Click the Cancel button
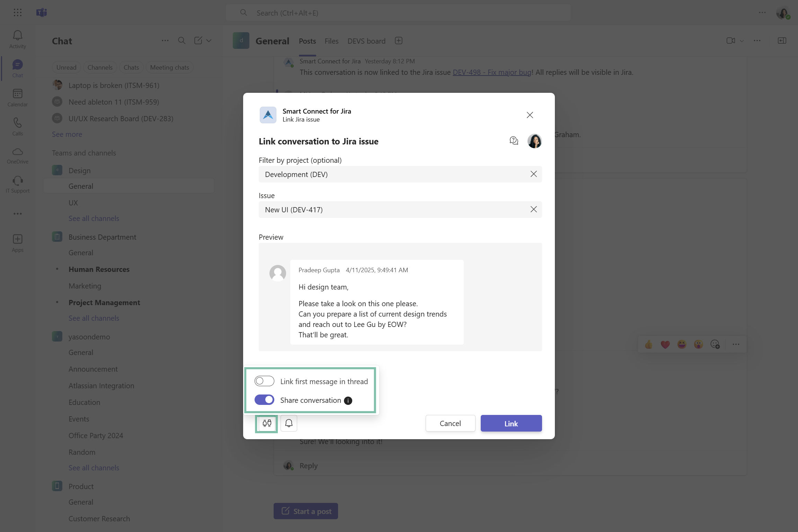This screenshot has height=532, width=798. (x=450, y=423)
